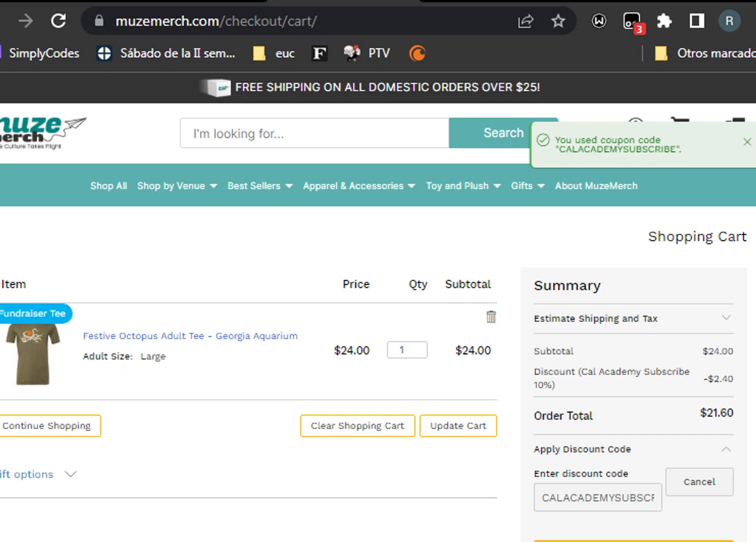Click the bookmark star icon
Screen dimensions: 756x542
point(558,21)
